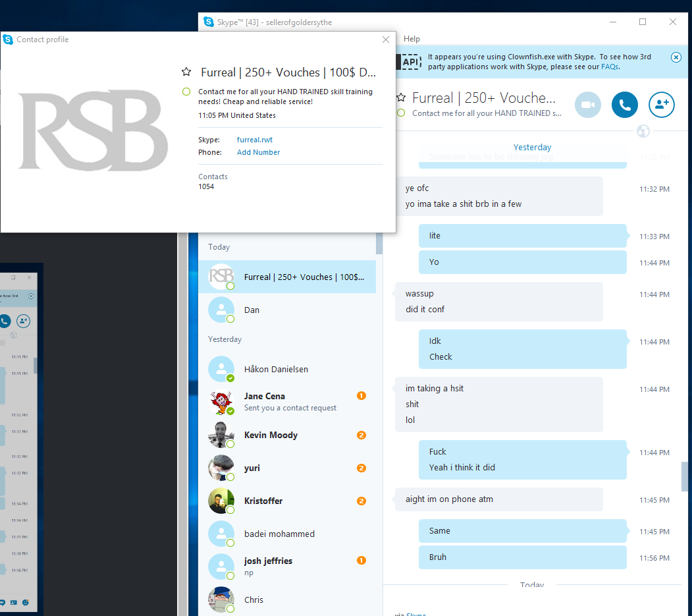Open the conversation with Dan

point(287,310)
